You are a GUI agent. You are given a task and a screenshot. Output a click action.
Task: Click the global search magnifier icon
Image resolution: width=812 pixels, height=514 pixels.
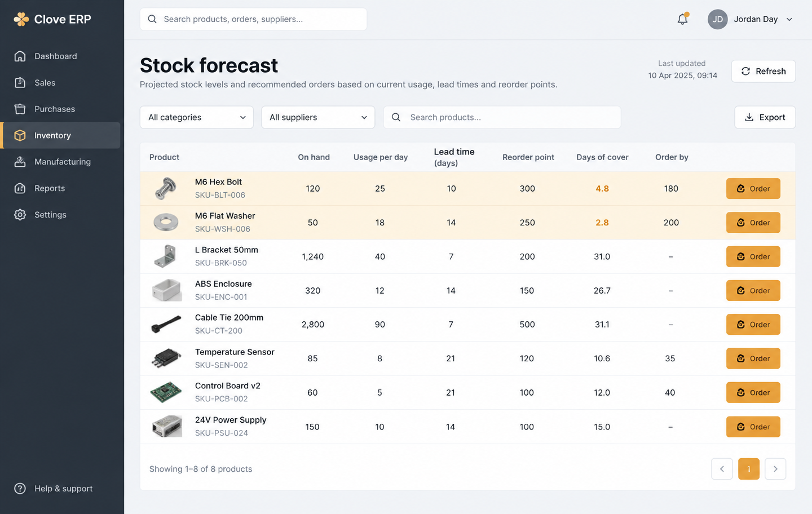pyautogui.click(x=152, y=19)
